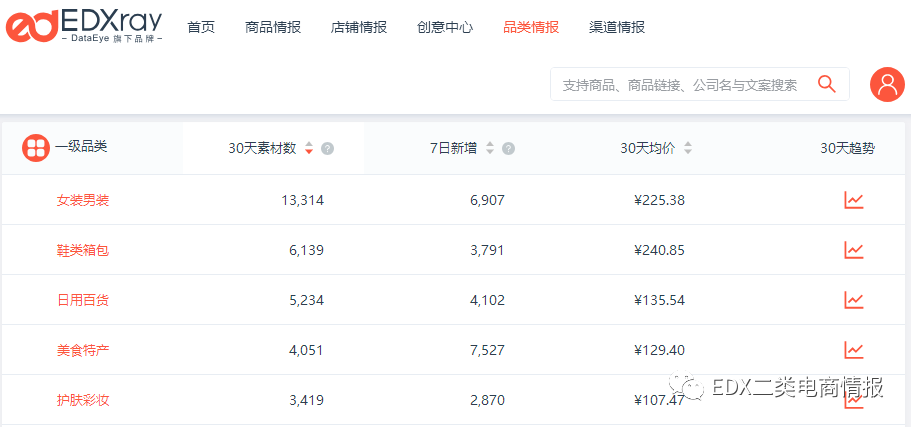Sort by 30天均价 column arrows
Image resolution: width=911 pixels, height=427 pixels.
tap(688, 148)
